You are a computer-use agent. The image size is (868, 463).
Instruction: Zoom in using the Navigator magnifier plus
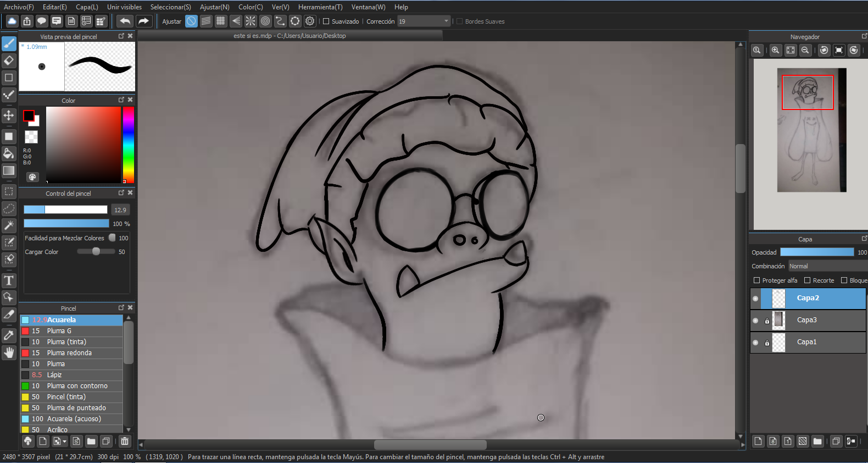coord(775,50)
